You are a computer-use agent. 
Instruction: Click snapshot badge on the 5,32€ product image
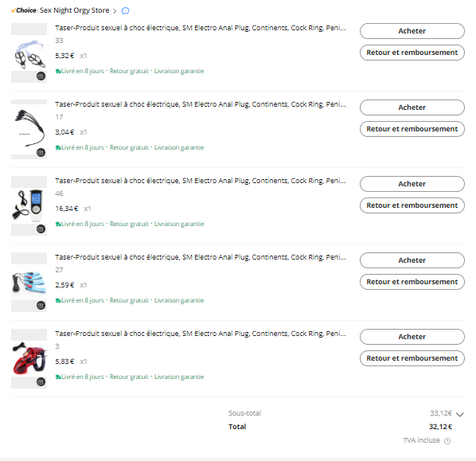[x=41, y=76]
